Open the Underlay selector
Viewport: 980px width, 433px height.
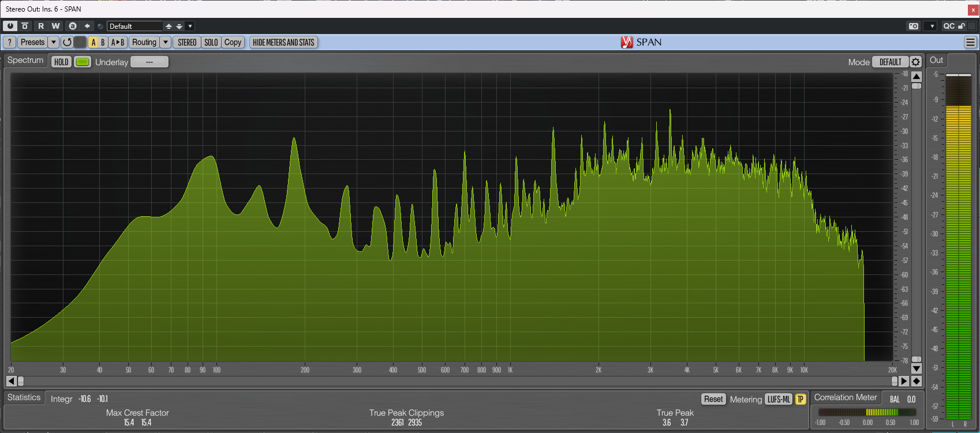click(x=149, y=62)
